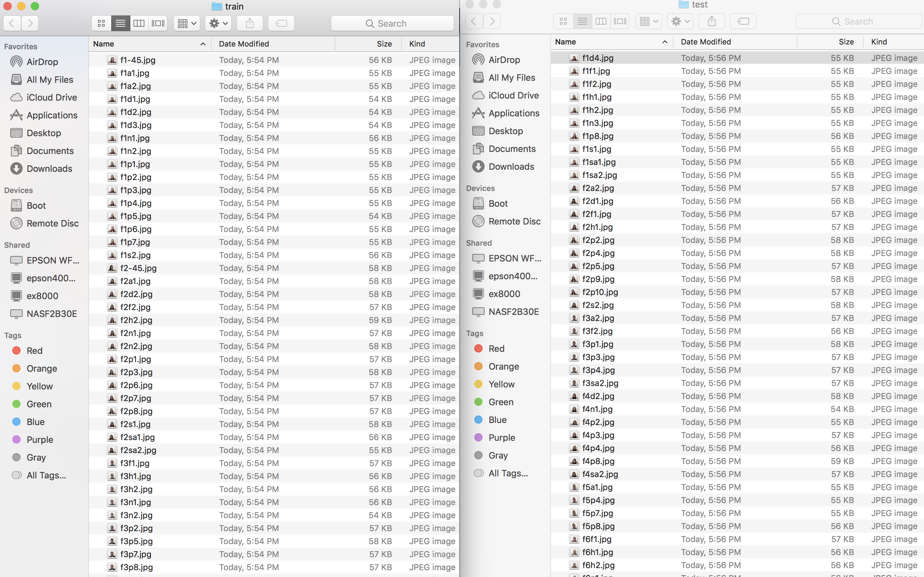The image size is (924, 577).
Task: Select column view in train window
Action: 139,23
